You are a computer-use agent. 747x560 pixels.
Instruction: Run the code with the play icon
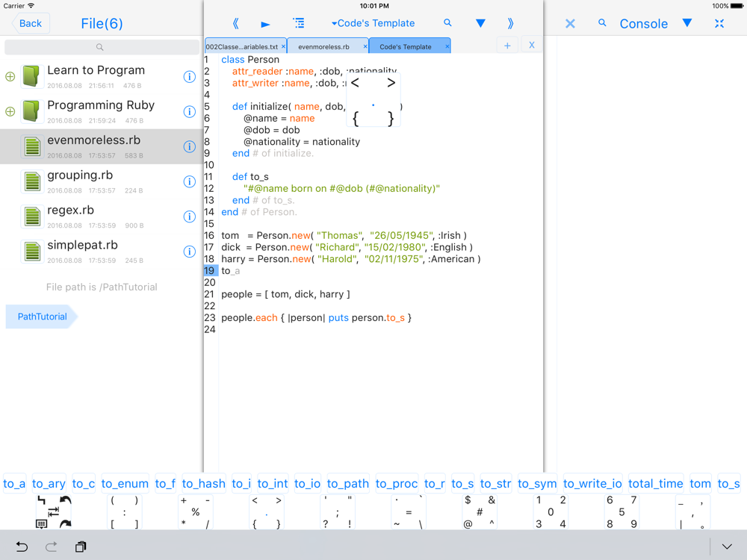click(265, 24)
